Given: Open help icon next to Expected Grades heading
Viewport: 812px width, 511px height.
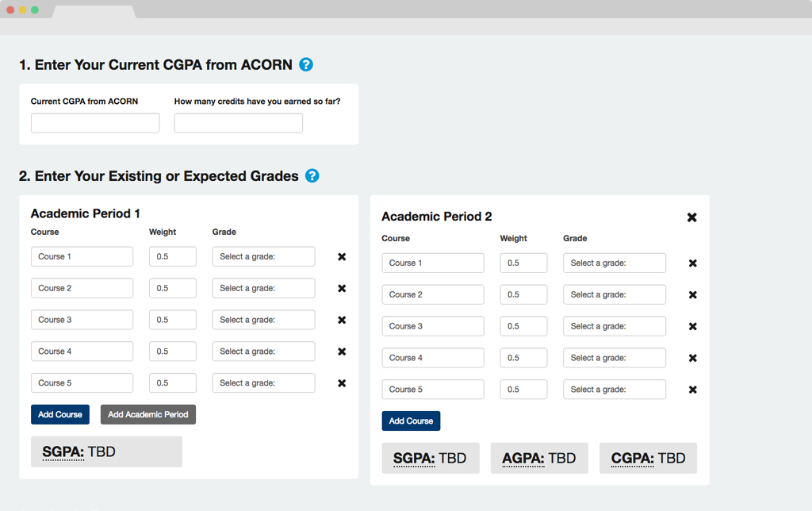Looking at the screenshot, I should pos(312,176).
